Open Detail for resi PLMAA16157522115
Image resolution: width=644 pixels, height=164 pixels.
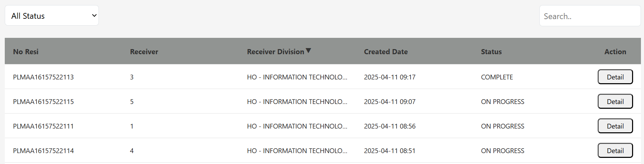tap(615, 101)
